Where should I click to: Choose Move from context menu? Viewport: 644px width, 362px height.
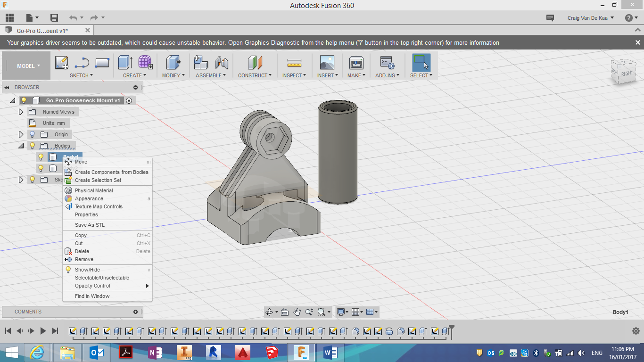pos(107,162)
